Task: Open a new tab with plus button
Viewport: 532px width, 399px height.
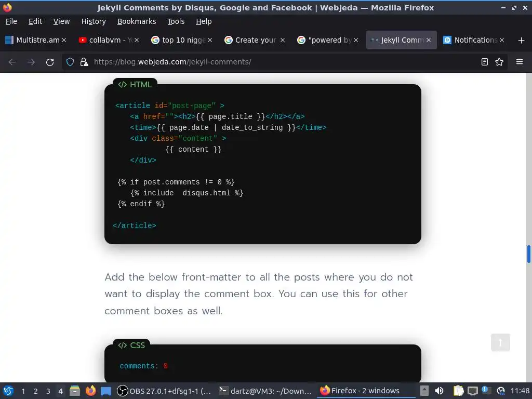Action: (521, 41)
